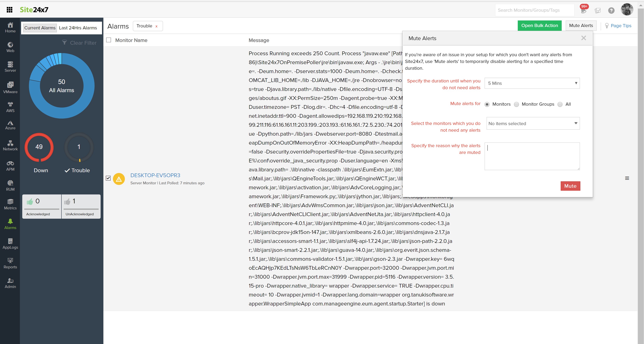Expand the 5 Mins duration dropdown
This screenshot has height=344, width=644.
[x=532, y=83]
